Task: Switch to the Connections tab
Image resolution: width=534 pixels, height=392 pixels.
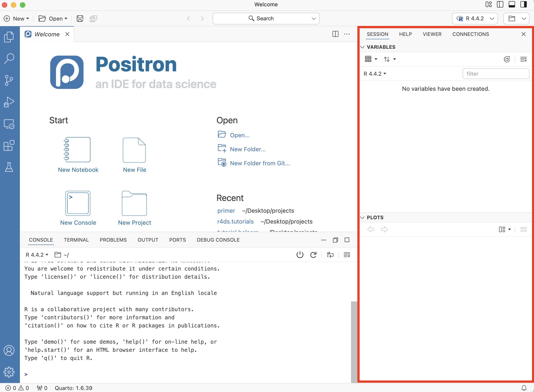Action: point(471,34)
